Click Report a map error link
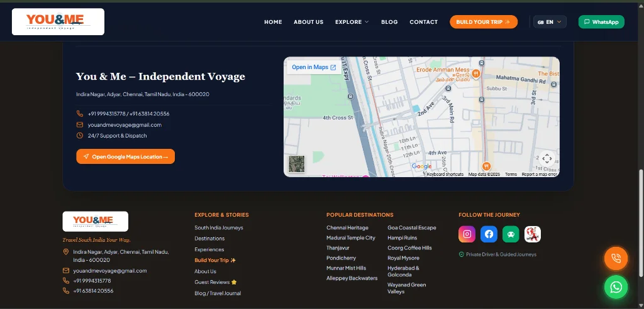 click(x=539, y=175)
